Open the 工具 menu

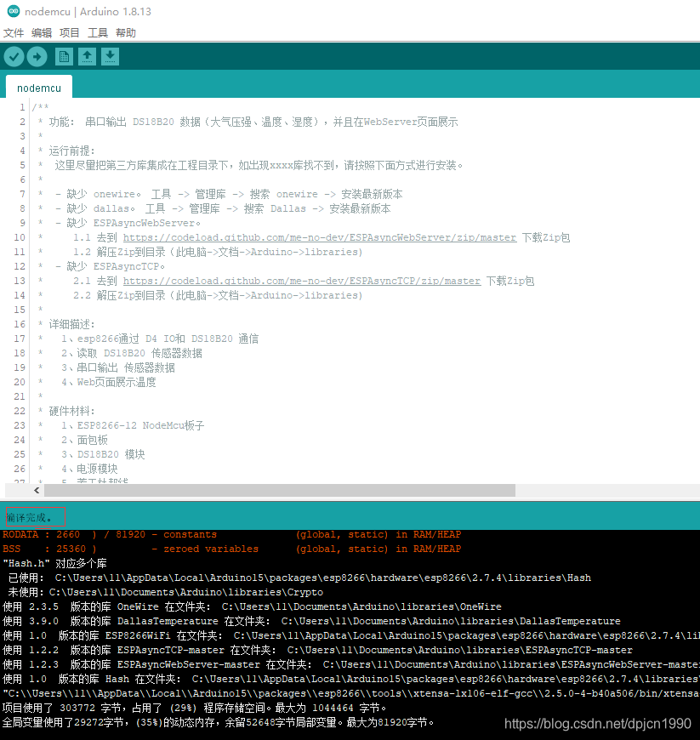pos(98,32)
